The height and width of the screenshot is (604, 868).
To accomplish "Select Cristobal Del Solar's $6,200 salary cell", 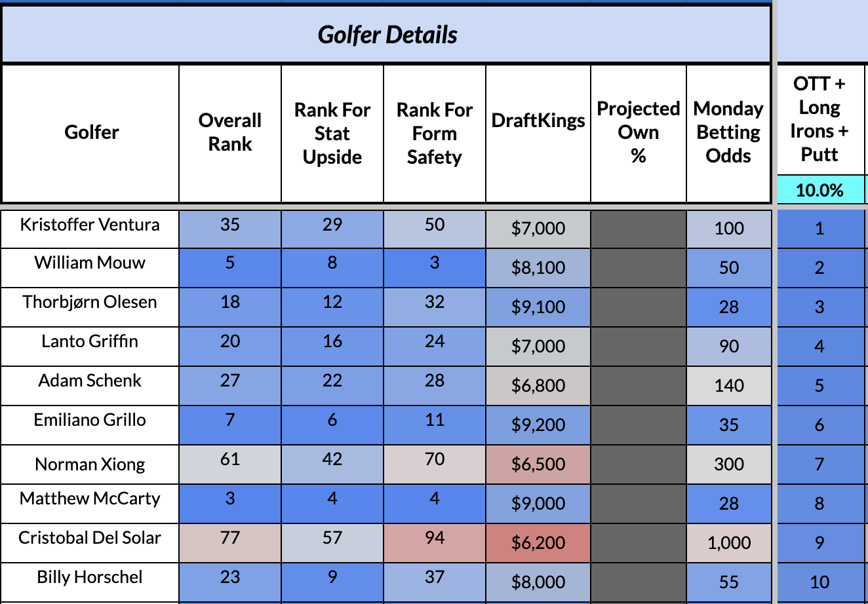I will pos(538,543).
